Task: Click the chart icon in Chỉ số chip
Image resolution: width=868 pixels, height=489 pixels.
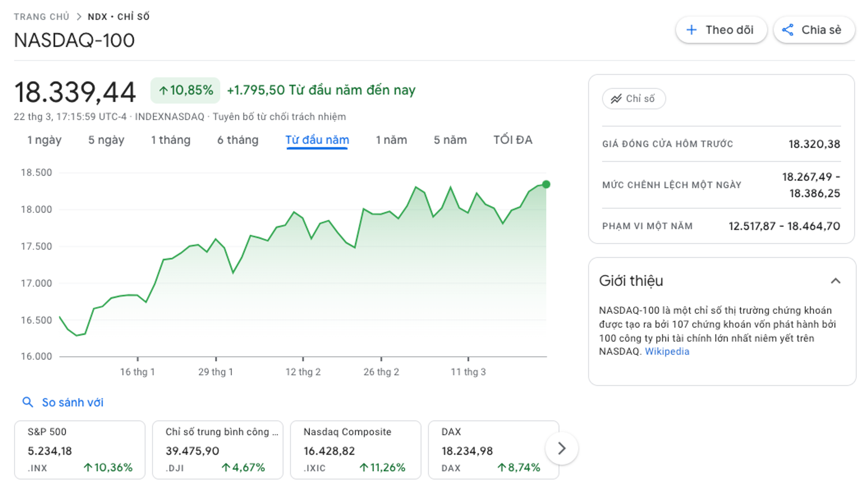Action: [616, 99]
